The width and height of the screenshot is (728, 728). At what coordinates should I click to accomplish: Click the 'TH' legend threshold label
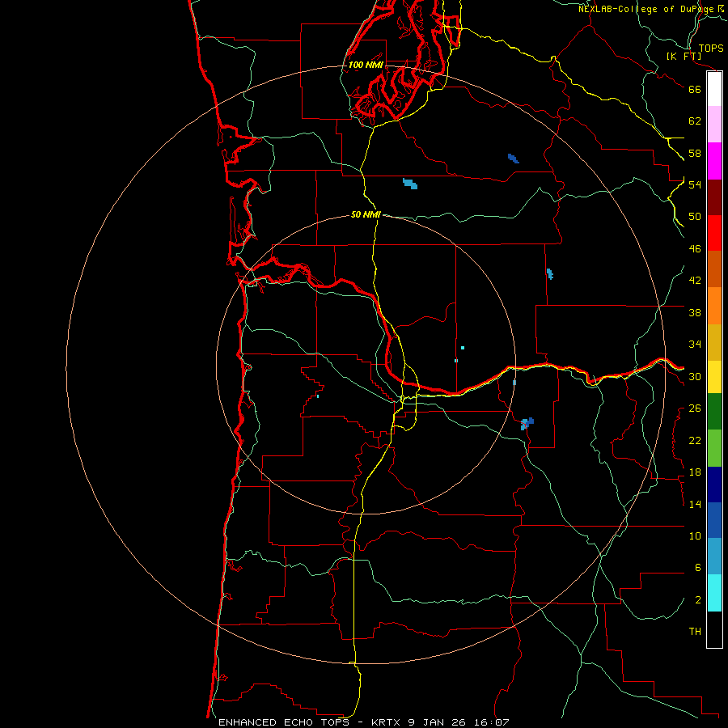pyautogui.click(x=695, y=632)
